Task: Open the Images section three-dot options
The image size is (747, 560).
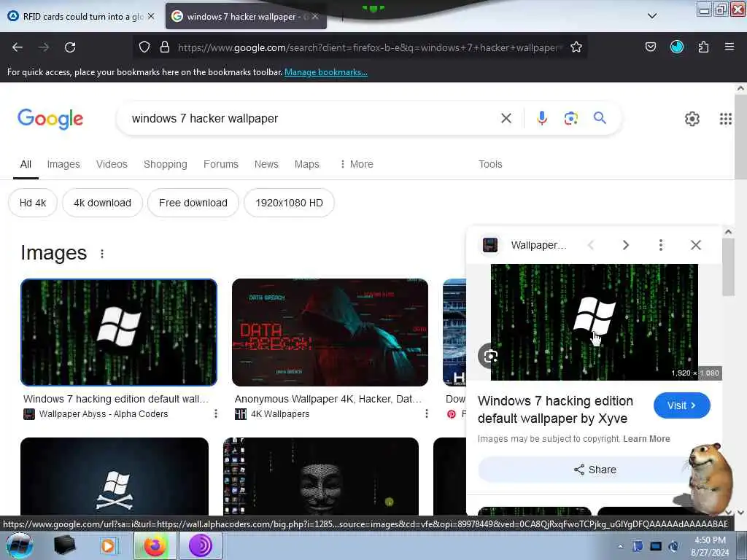Action: 102,254
